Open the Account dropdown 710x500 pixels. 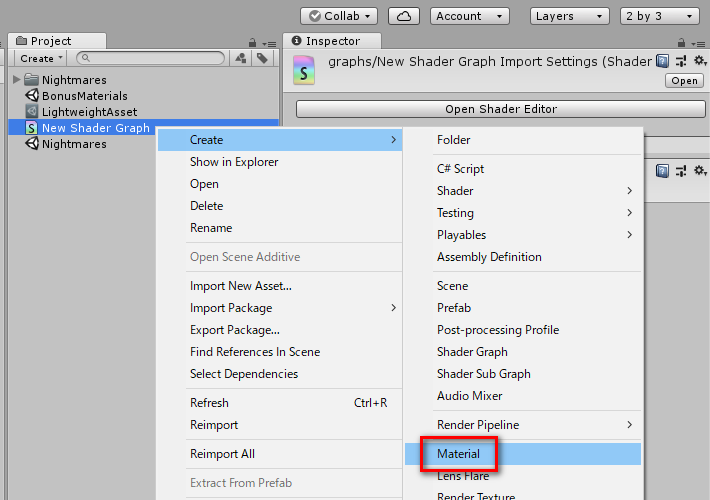point(470,16)
